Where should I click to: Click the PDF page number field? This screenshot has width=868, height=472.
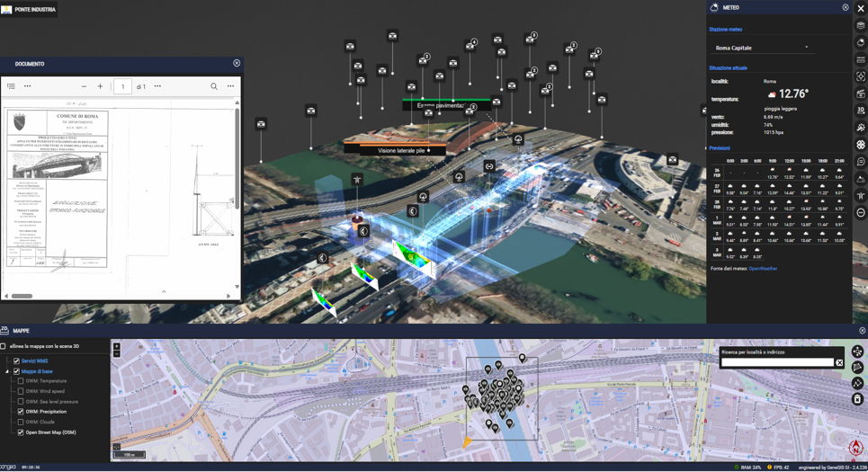tap(122, 86)
